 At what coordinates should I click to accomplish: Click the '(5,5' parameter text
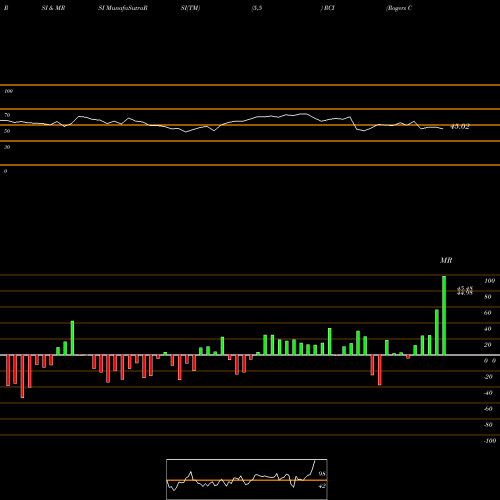click(257, 8)
